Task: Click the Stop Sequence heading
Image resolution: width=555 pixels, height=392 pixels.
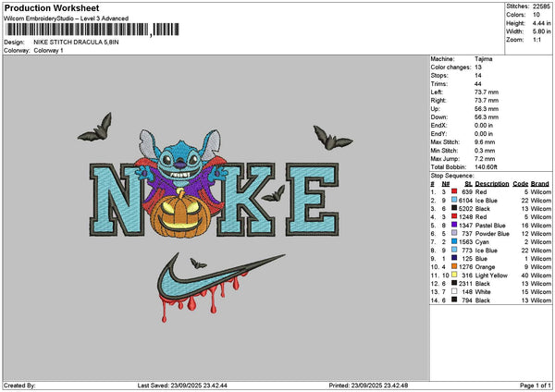Action: [x=452, y=176]
